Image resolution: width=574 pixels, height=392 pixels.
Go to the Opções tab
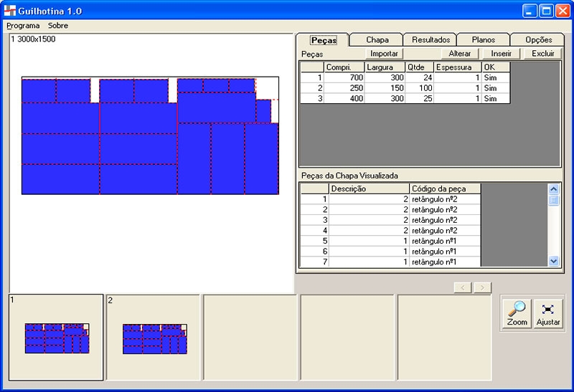tap(538, 40)
